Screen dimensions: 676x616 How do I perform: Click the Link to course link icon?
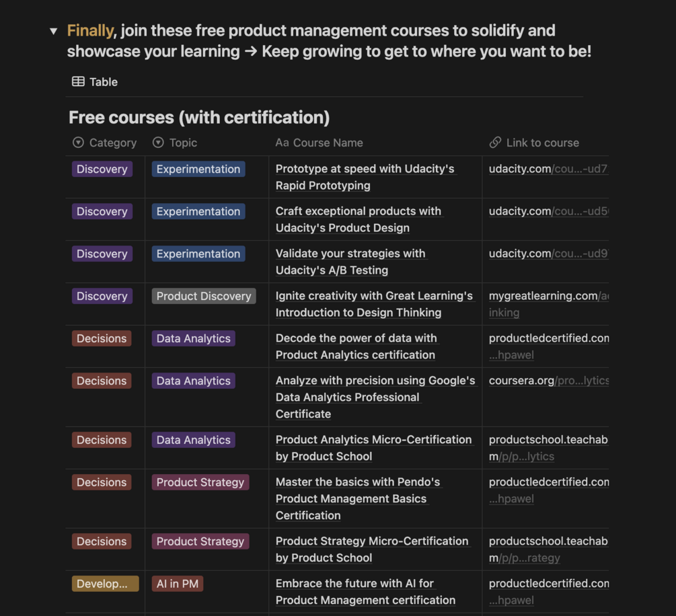coord(495,143)
